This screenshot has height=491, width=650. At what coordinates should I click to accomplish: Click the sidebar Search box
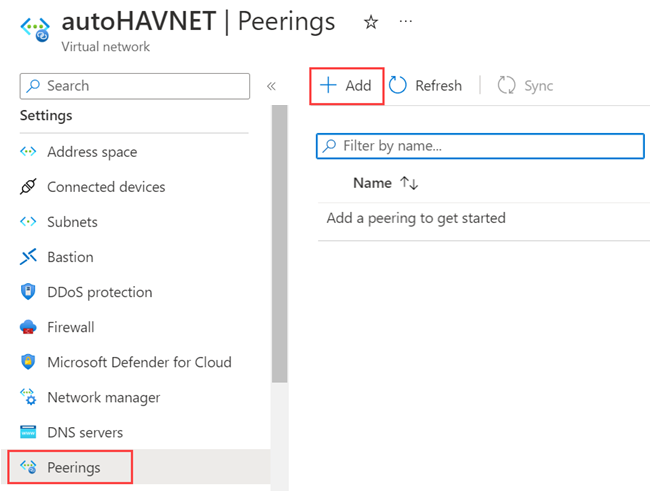(135, 86)
